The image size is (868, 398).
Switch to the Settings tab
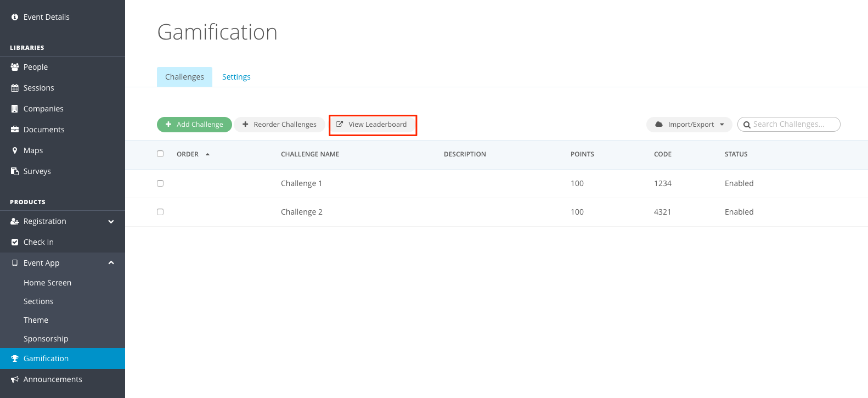click(x=236, y=77)
